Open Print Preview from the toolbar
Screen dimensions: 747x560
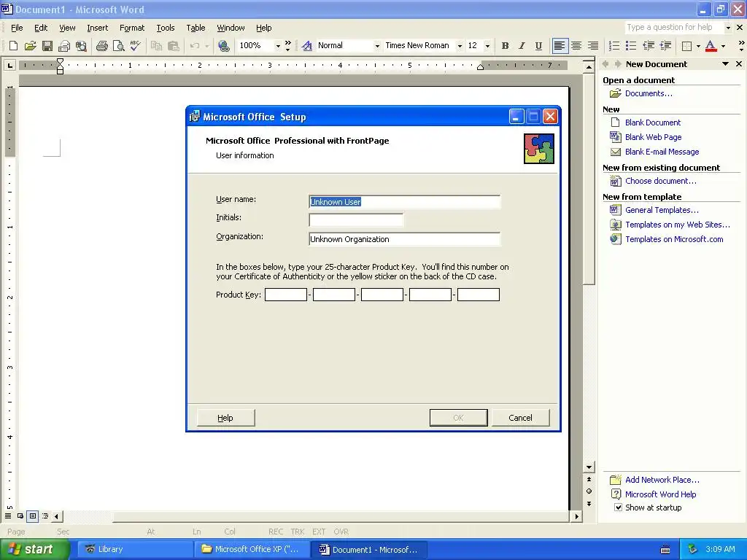[x=118, y=46]
